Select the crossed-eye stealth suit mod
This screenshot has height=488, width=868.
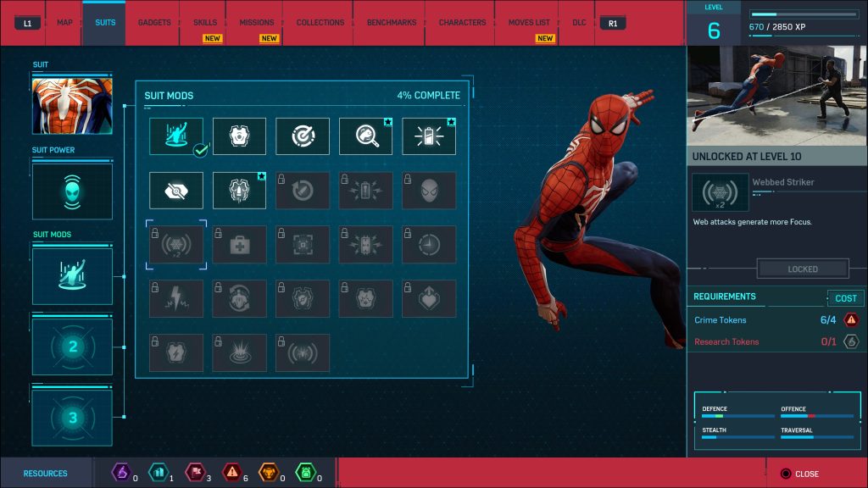coord(175,190)
